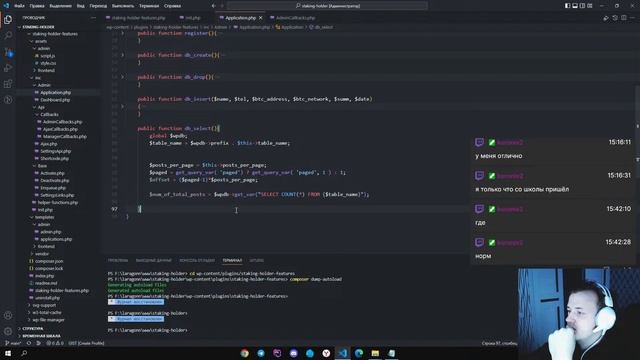Open the Explorer panel more actions menu
The width and height of the screenshot is (640, 360).
click(93, 18)
